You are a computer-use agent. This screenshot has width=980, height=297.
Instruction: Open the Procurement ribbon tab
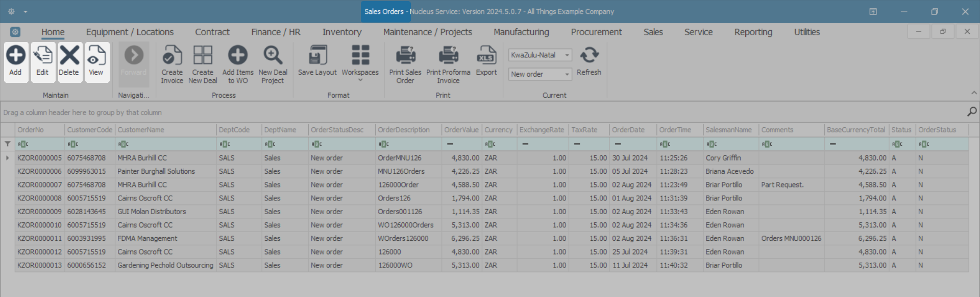pyautogui.click(x=596, y=32)
